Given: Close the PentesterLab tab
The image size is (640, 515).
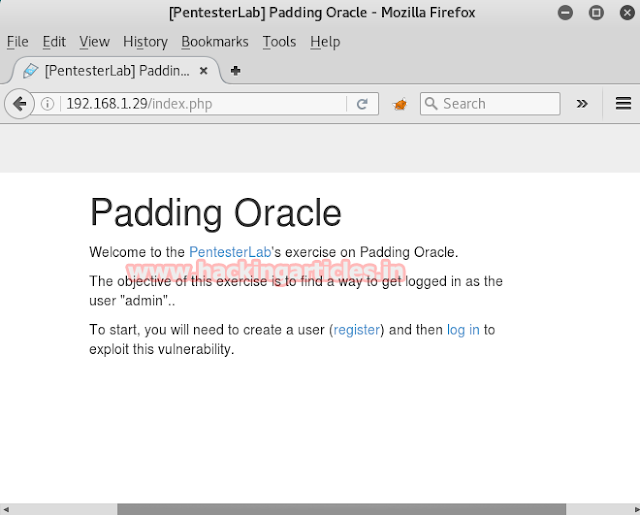Looking at the screenshot, I should point(203,71).
